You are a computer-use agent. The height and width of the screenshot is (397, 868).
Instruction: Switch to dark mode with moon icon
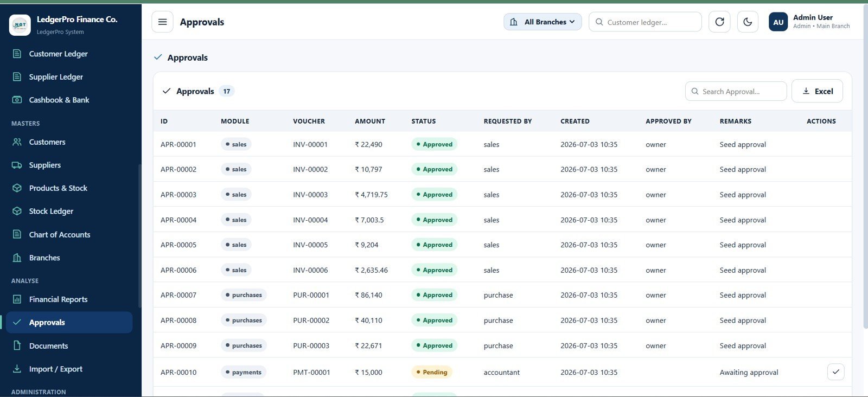748,22
